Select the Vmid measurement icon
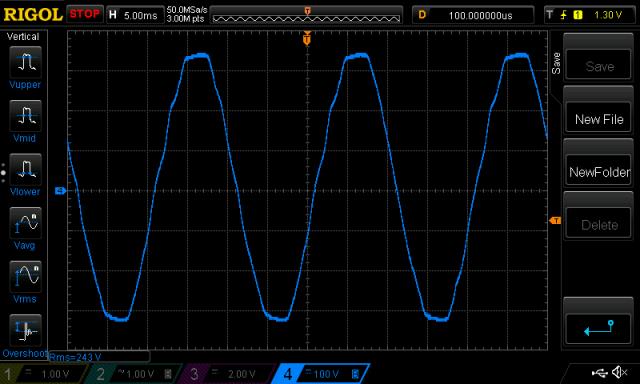The height and width of the screenshot is (384, 640). tap(25, 115)
